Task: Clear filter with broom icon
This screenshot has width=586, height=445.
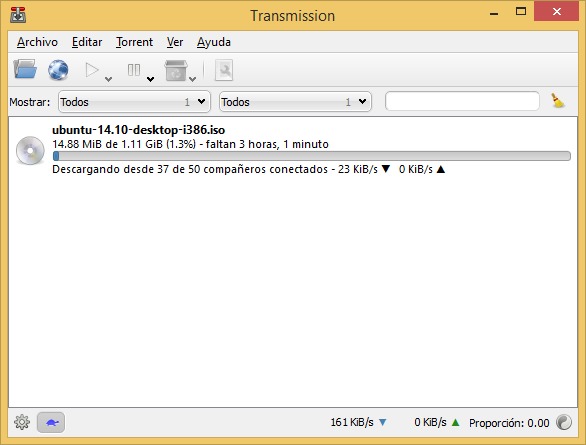Action: pyautogui.click(x=558, y=101)
